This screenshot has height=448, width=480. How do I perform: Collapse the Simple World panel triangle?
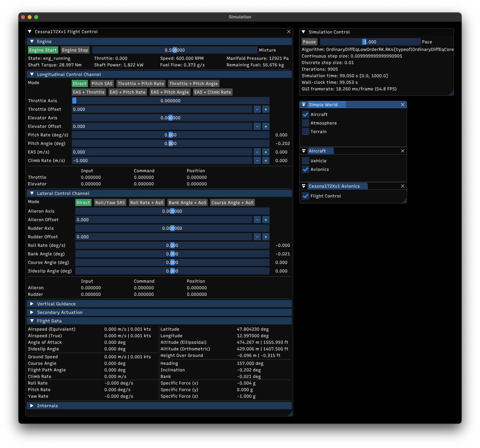[304, 105]
